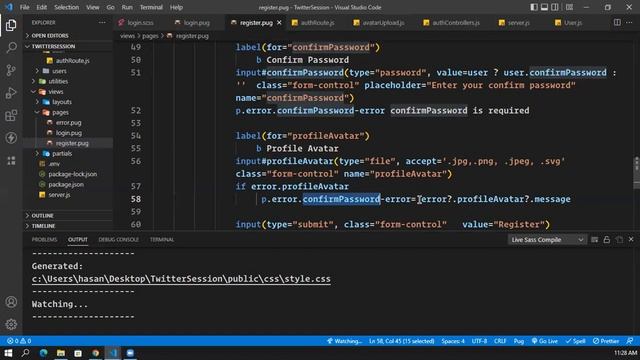
Task: Switch to the Problems panel tab
Action: pos(44,240)
